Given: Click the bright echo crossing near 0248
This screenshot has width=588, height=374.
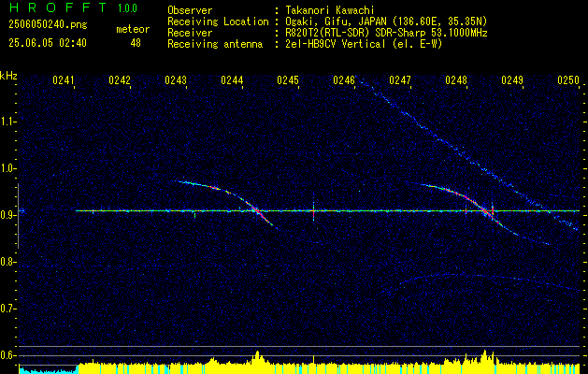Looking at the screenshot, I should (x=484, y=210).
